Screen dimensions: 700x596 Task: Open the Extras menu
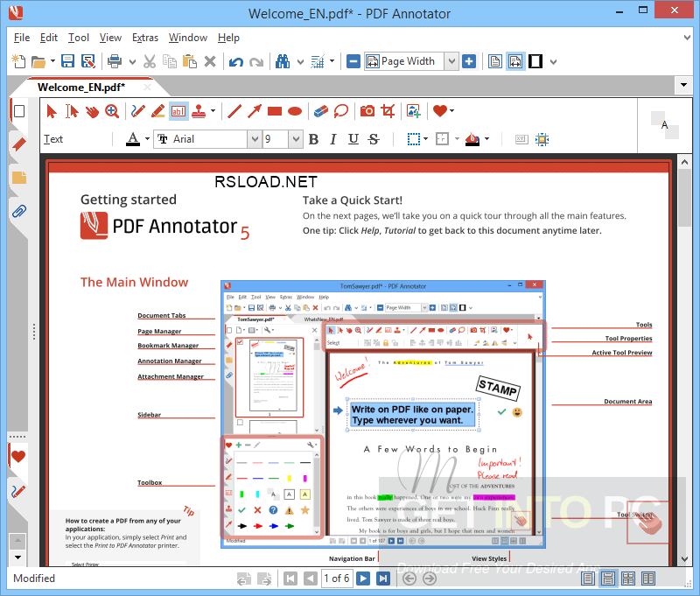point(145,38)
